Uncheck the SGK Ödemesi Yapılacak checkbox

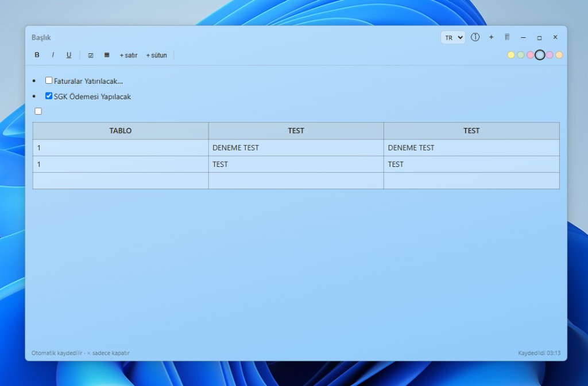[49, 96]
